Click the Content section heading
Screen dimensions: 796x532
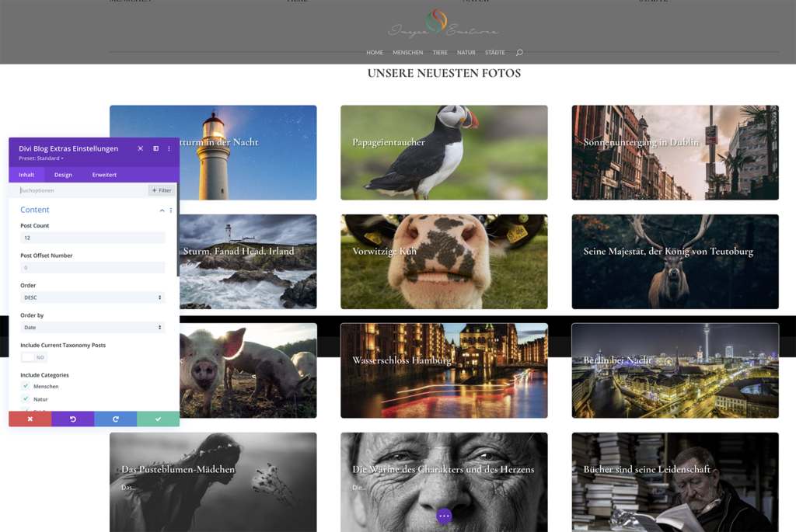pos(34,210)
